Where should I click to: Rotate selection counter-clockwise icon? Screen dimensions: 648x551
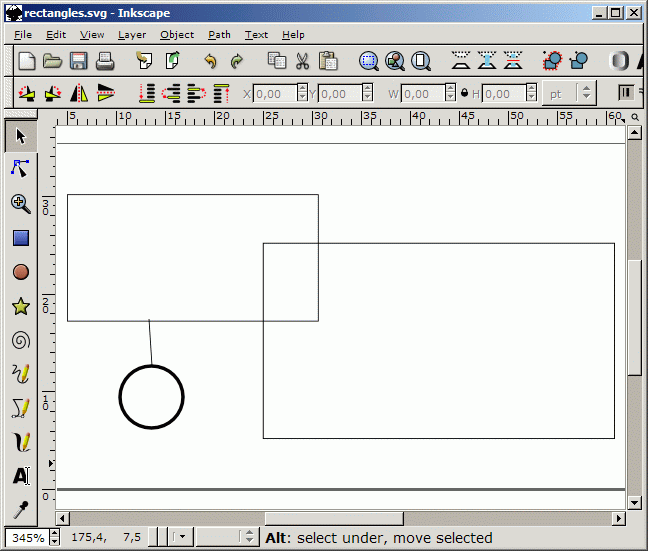point(27,93)
